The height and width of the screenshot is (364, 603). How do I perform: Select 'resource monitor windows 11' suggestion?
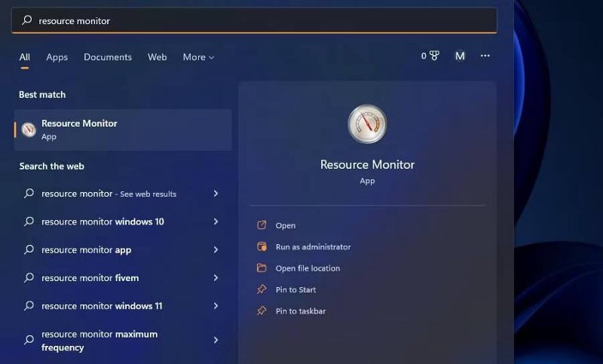point(123,305)
